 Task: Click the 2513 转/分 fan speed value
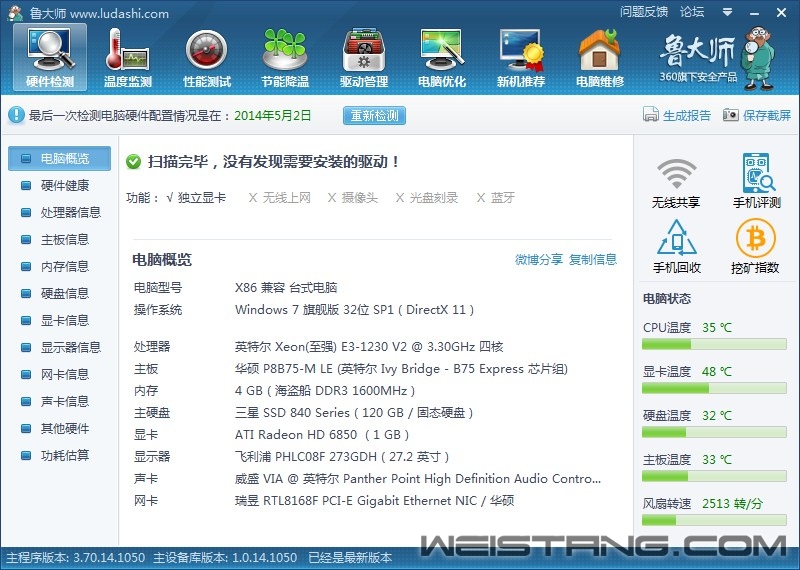[732, 504]
